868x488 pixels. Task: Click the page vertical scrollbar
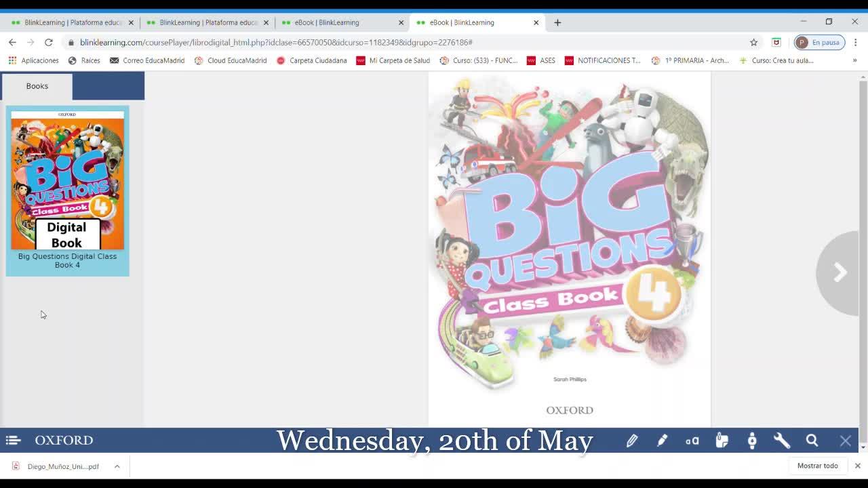(863, 261)
